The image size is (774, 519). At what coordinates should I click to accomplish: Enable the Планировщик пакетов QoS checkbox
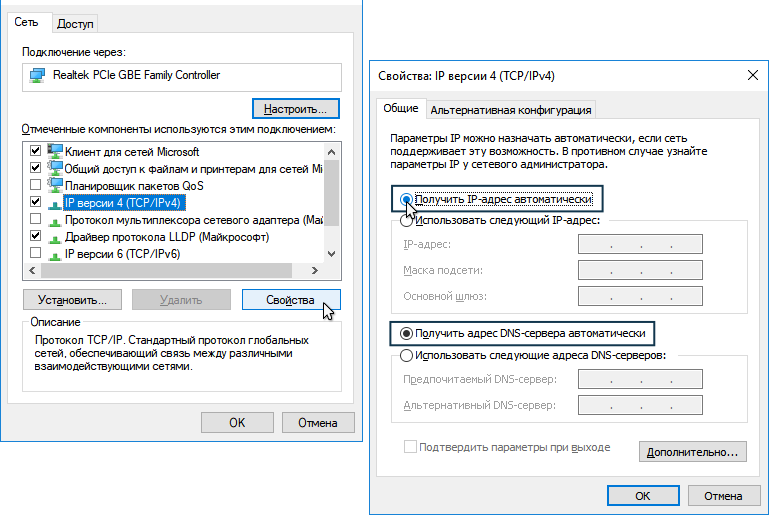(36, 185)
